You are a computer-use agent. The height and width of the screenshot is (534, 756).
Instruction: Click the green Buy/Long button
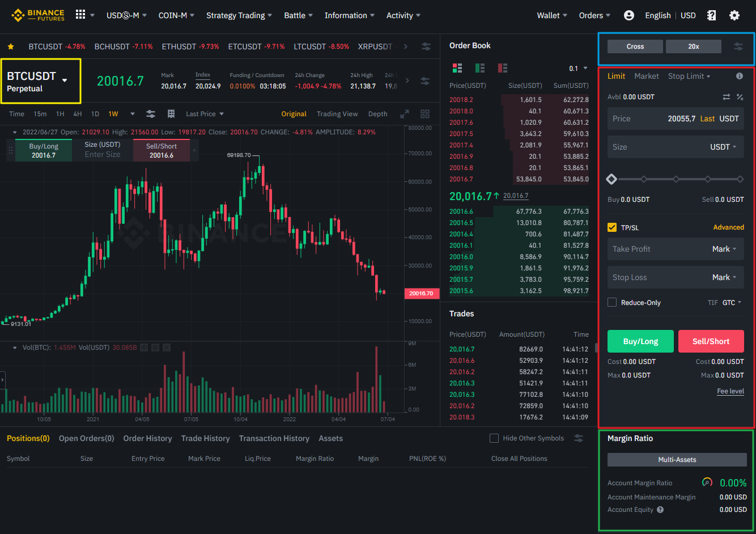[640, 341]
